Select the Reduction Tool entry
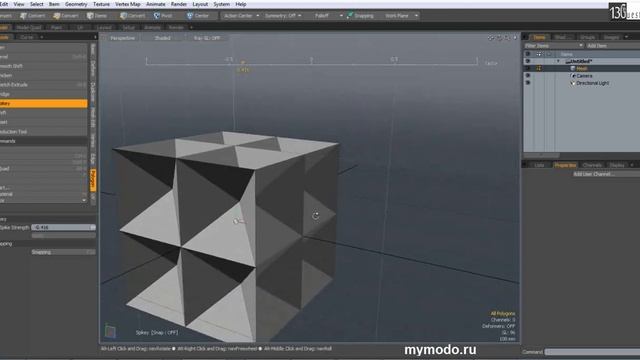 [43, 131]
